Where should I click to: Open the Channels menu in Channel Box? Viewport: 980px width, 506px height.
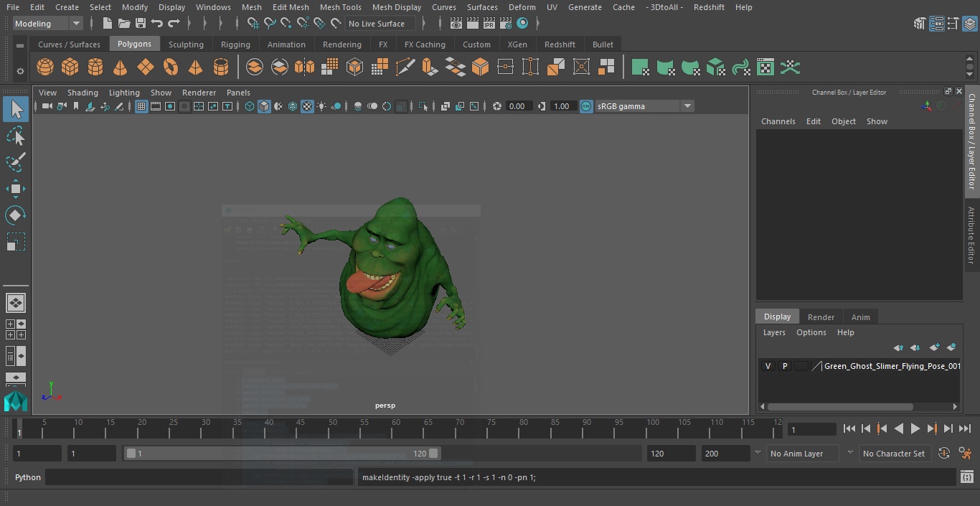pyautogui.click(x=778, y=121)
